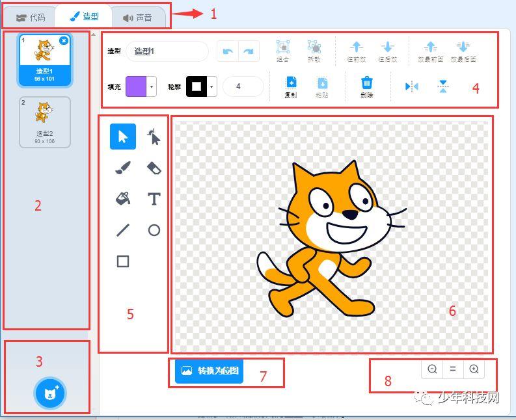This screenshot has height=420, width=516.
Task: Open the 造型 tab
Action: click(84, 16)
